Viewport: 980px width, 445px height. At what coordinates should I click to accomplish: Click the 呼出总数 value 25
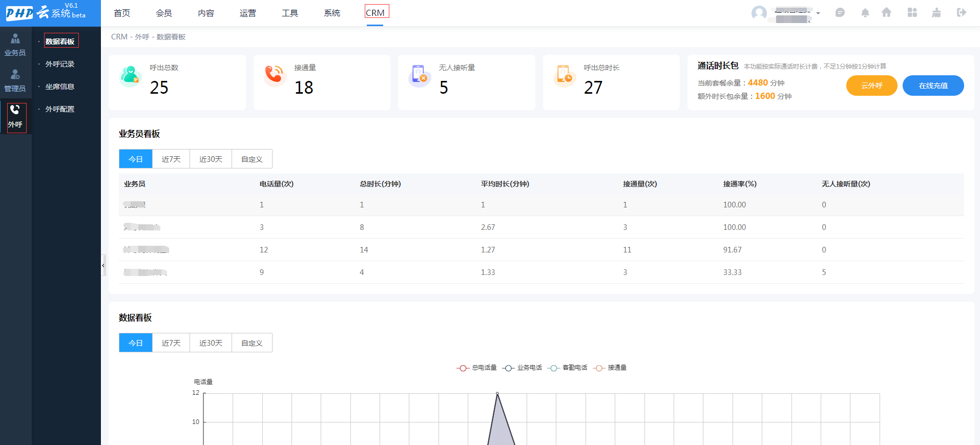[x=159, y=88]
